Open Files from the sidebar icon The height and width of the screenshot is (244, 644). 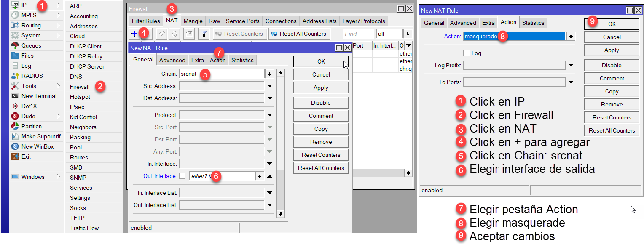coord(15,56)
